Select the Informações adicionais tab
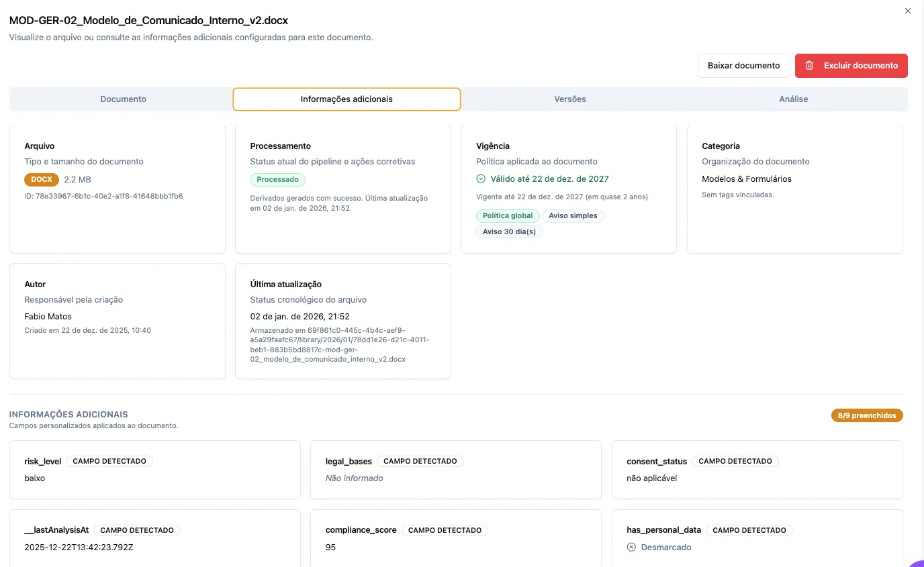The width and height of the screenshot is (924, 567). tap(346, 99)
